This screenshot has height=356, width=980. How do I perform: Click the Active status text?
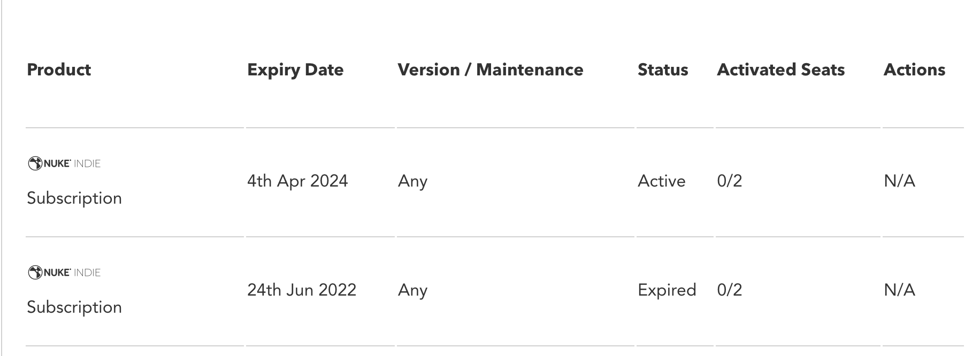tap(662, 181)
